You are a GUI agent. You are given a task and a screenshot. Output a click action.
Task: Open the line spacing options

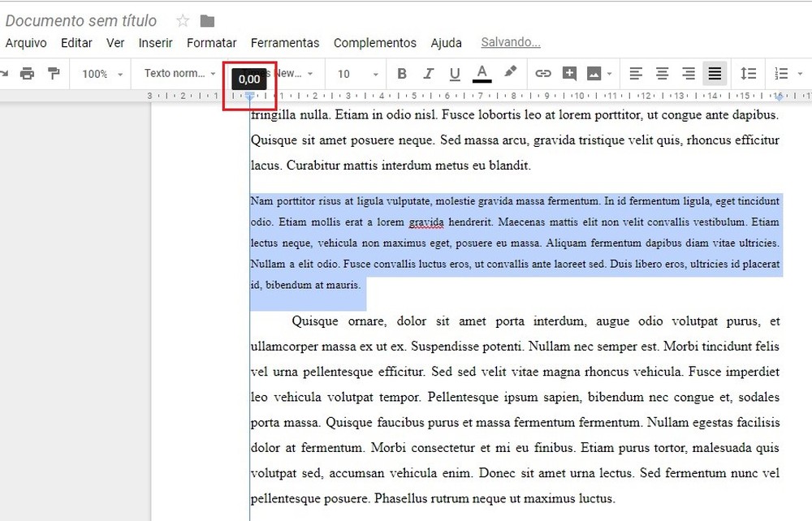coord(748,73)
